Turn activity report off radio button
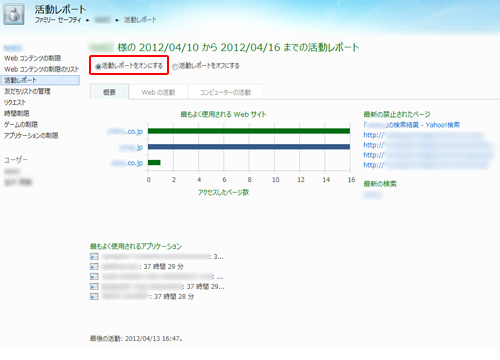The width and height of the screenshot is (500, 360). tap(175, 67)
